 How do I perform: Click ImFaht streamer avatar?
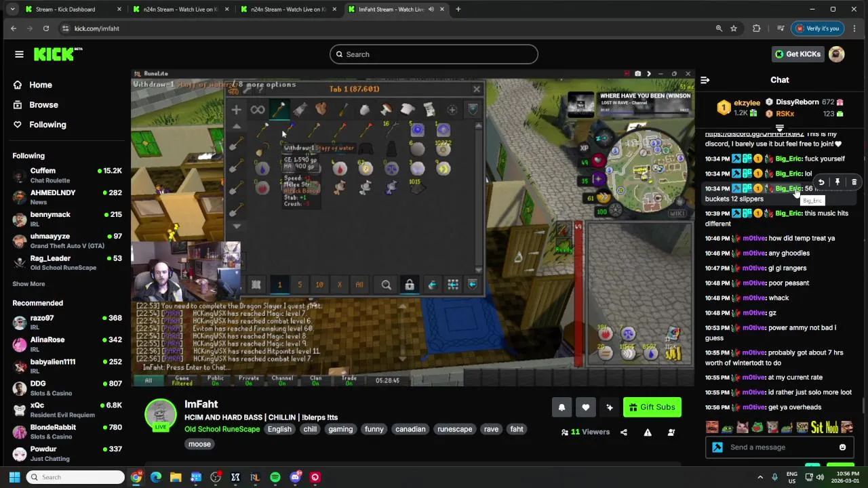point(161,414)
